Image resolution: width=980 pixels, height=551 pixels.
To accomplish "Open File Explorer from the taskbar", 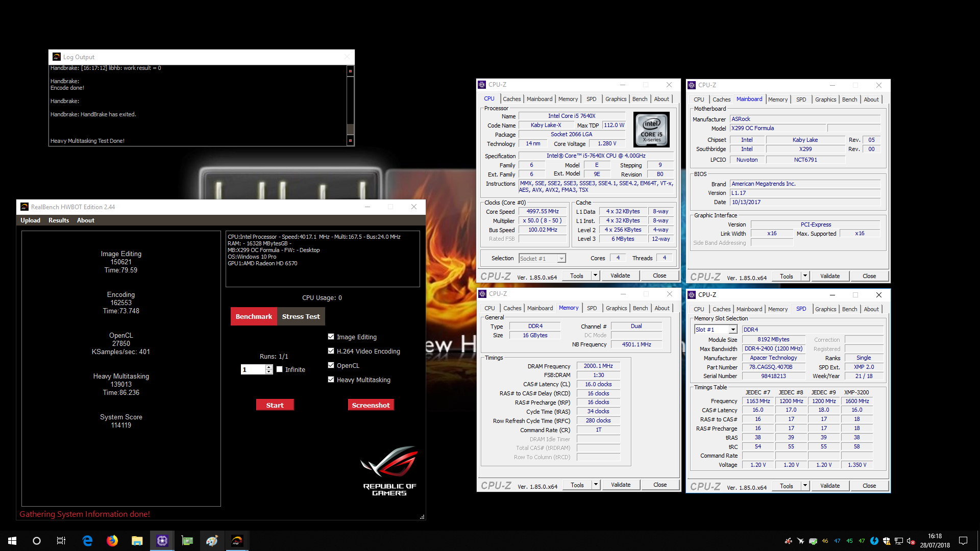I will point(137,541).
